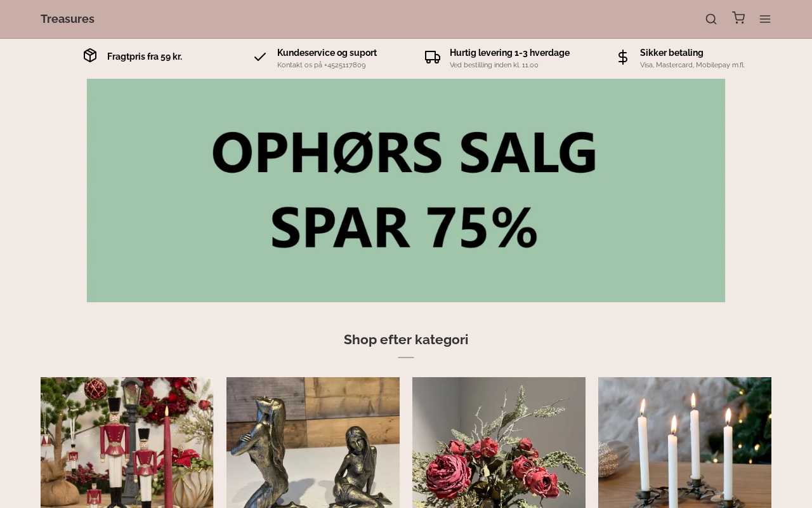Screen dimensions: 812x508
Task: Click Hurtig levering 1-3 hverdage heading
Action: coord(509,53)
